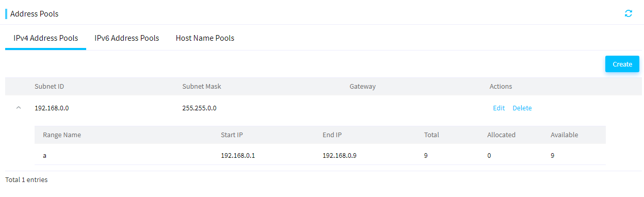The height and width of the screenshot is (197, 644).
Task: Click the Subnet Mask column header
Action: (x=202, y=87)
